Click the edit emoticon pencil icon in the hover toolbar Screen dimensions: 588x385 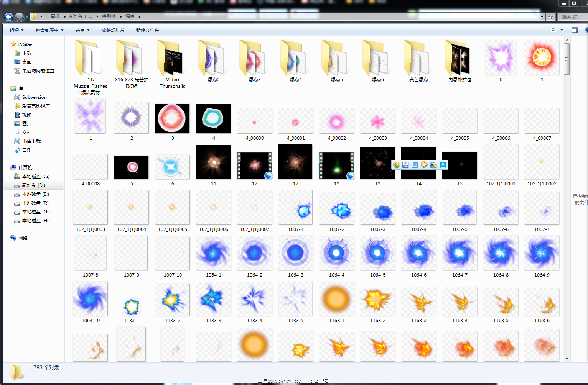coord(424,165)
